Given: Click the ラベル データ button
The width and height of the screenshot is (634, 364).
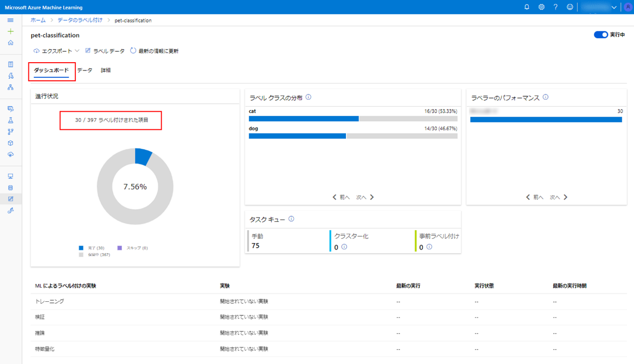Looking at the screenshot, I should click(x=105, y=51).
